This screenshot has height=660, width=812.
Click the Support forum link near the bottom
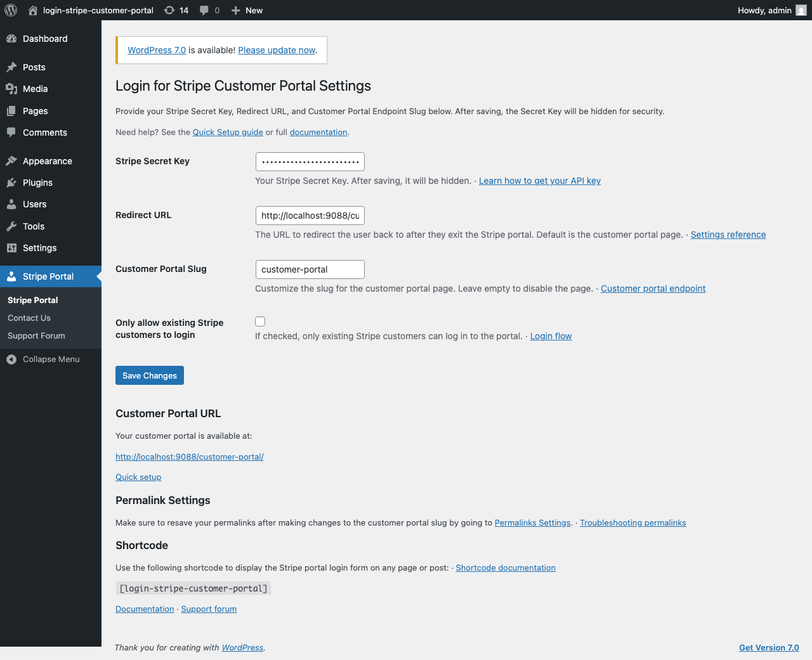point(209,609)
